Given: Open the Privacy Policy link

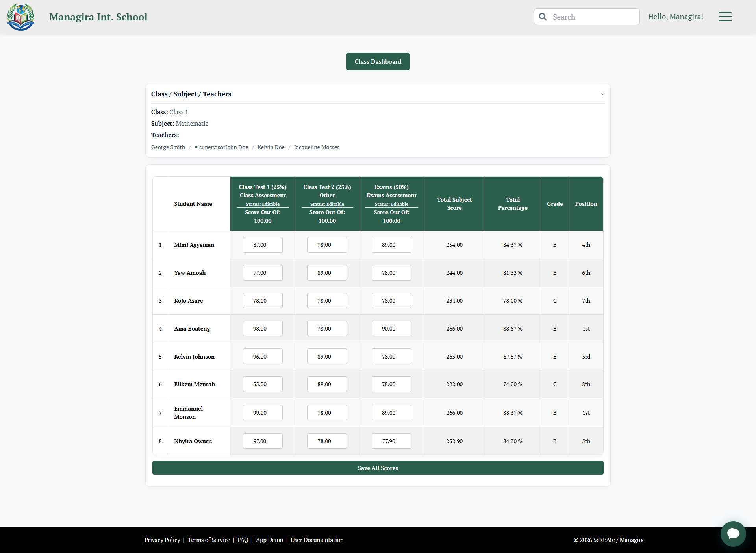Looking at the screenshot, I should (162, 540).
